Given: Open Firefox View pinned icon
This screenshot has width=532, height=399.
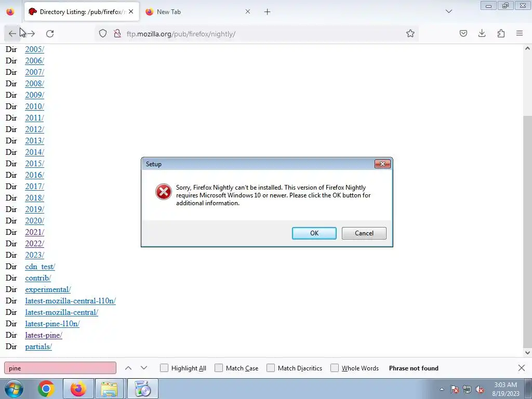Looking at the screenshot, I should click(10, 12).
